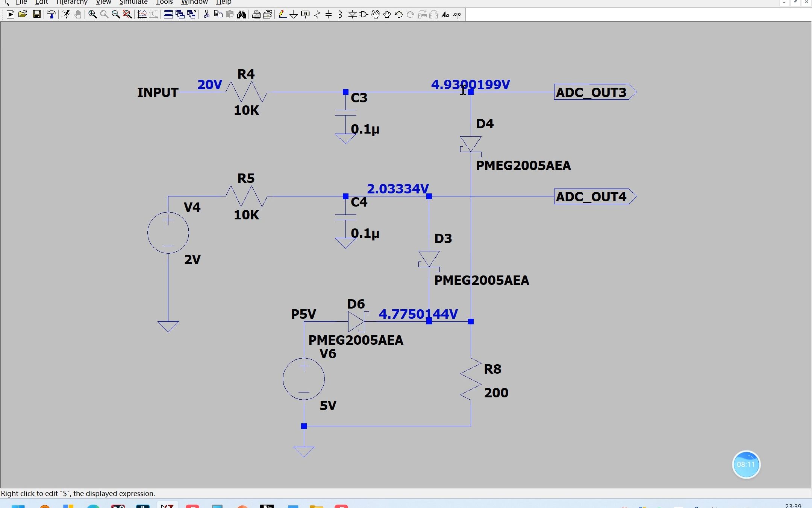Screen dimensions: 812x508
Task: Save the schematic with the floppy disk icon
Action: [x=37, y=15]
